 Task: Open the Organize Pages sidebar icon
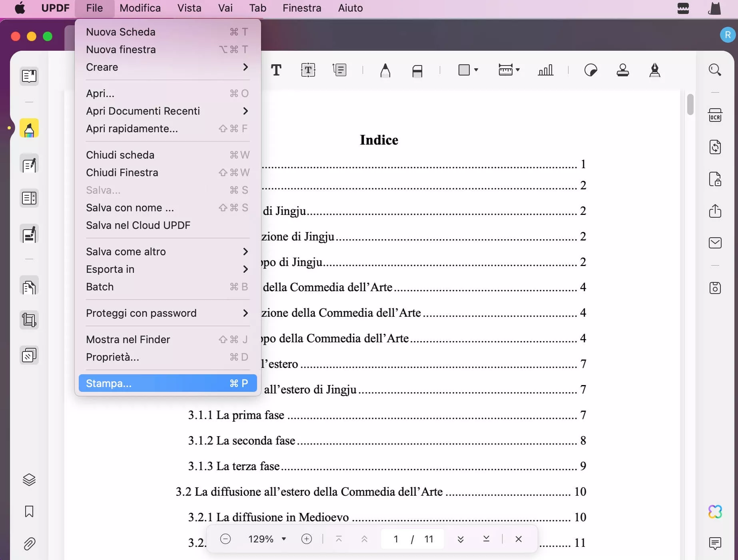click(29, 198)
